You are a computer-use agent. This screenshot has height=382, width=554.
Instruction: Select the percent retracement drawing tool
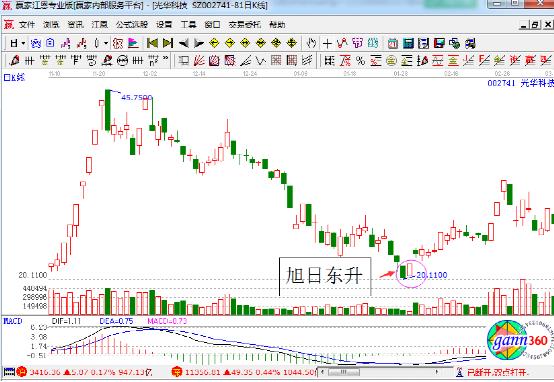[x=360, y=61]
